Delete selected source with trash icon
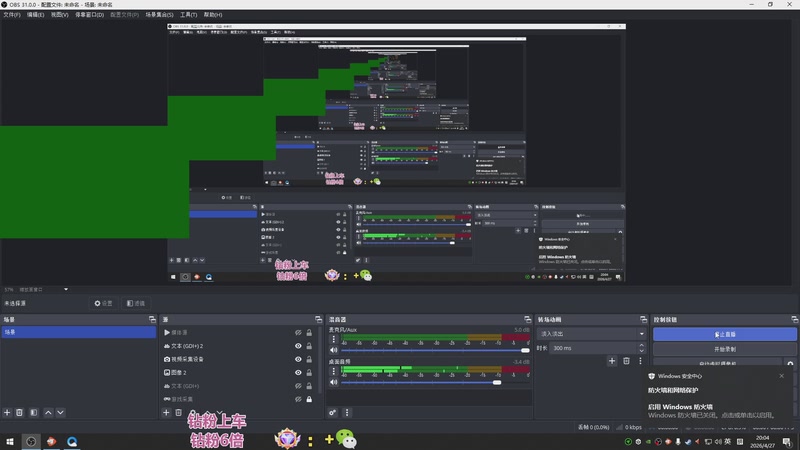Image resolution: width=800 pixels, height=450 pixels. (x=179, y=412)
